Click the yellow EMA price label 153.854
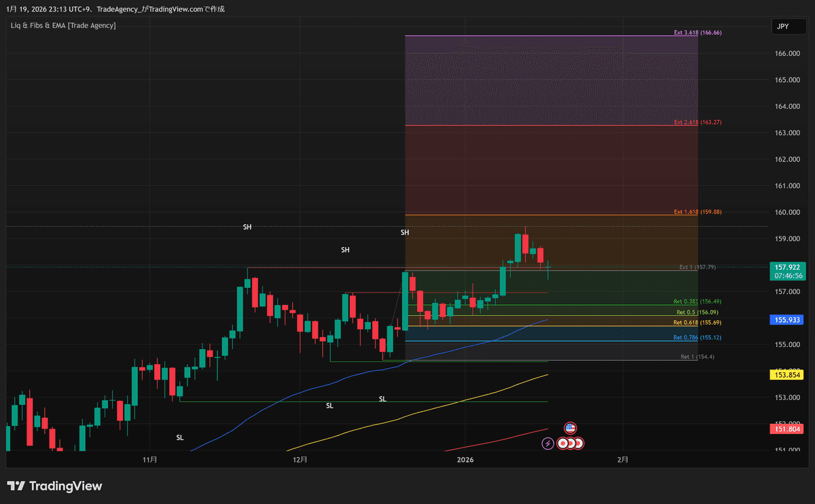Viewport: 815px width, 504px height. point(788,375)
